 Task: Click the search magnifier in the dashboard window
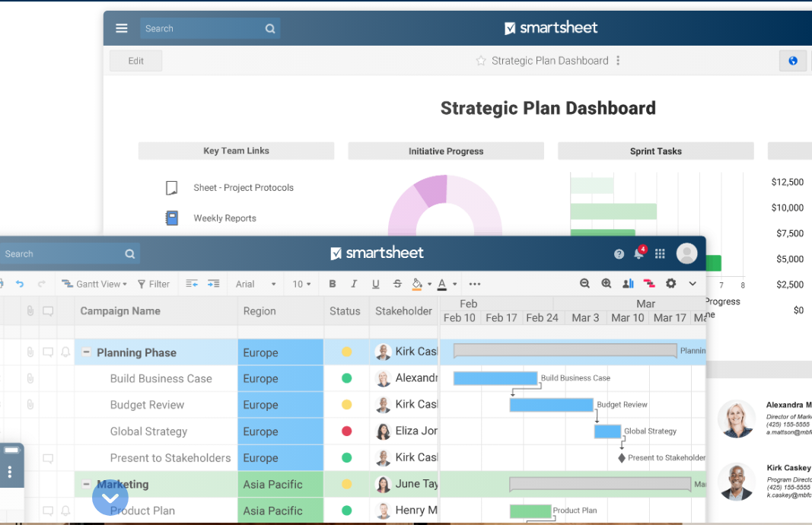pos(270,28)
